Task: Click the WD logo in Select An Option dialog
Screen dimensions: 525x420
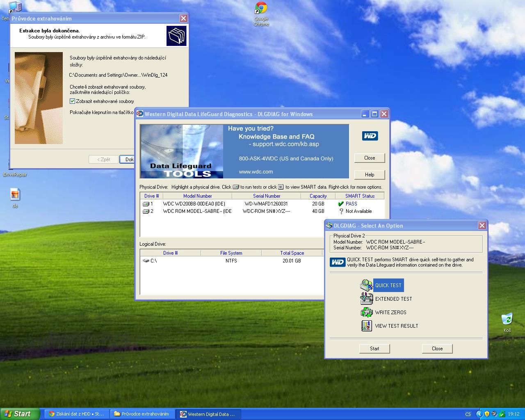Action: pos(338,262)
